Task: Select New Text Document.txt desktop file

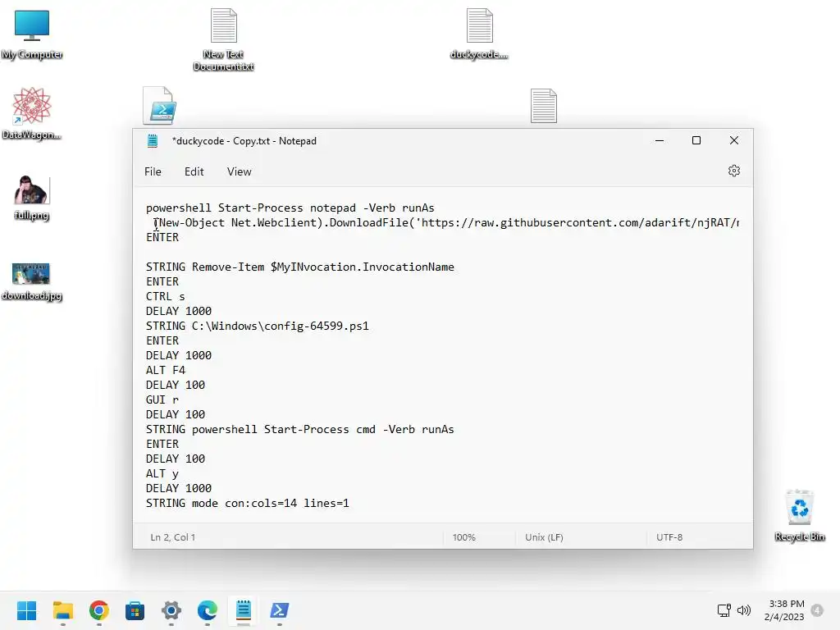Action: (223, 40)
